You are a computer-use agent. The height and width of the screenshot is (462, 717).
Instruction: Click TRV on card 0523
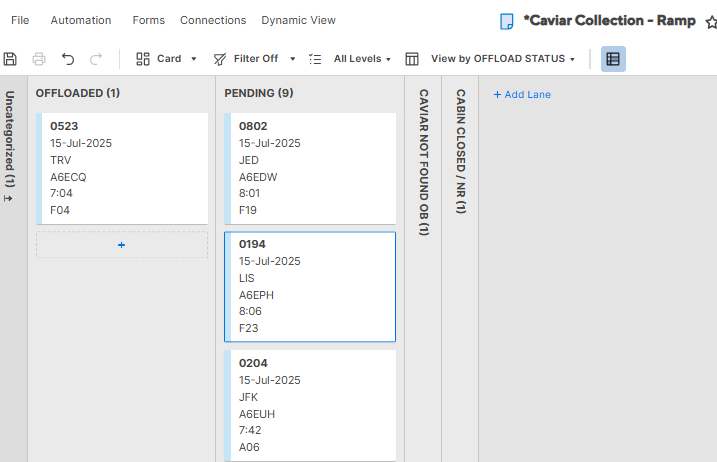60,160
